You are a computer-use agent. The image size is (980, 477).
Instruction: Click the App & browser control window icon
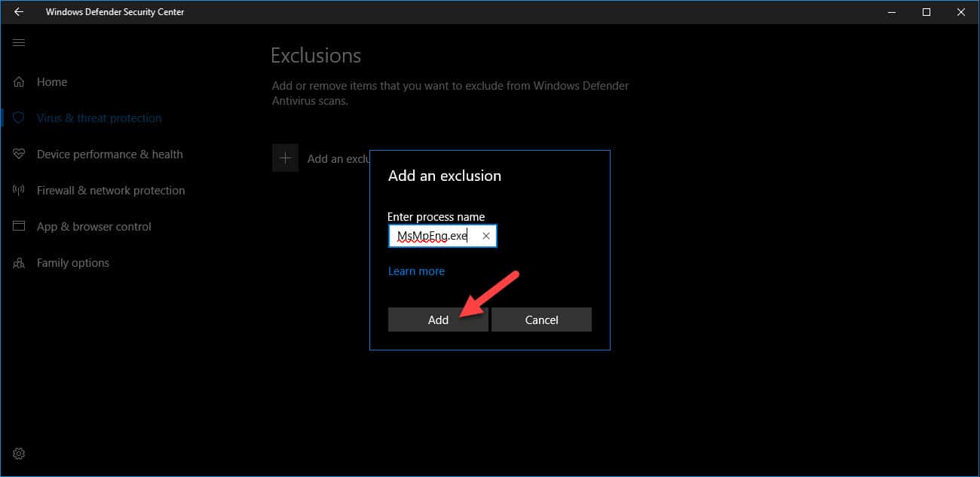pos(20,227)
